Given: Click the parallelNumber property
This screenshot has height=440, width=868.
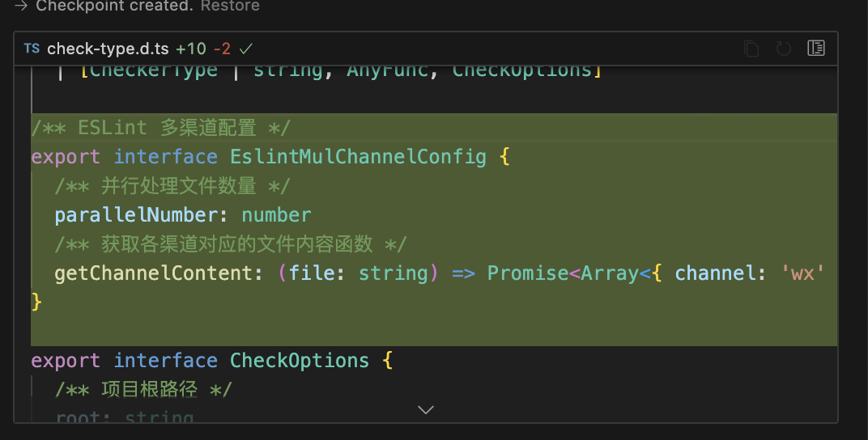Looking at the screenshot, I should coord(134,215).
